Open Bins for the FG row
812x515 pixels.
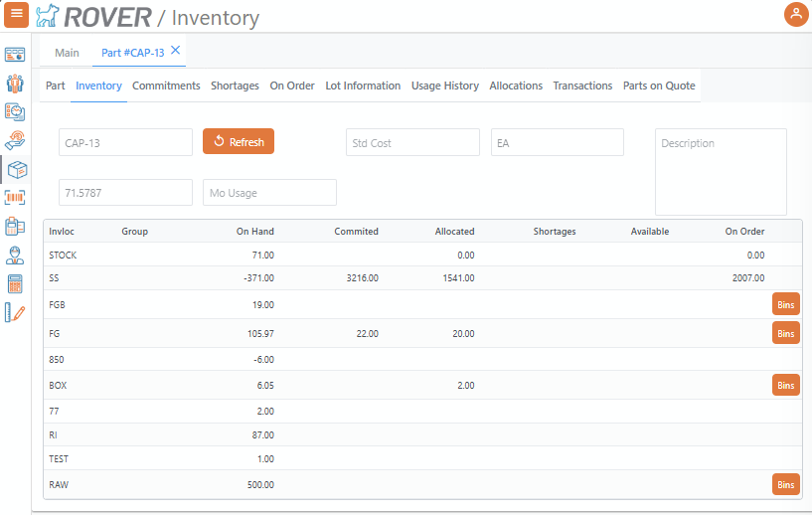(785, 334)
